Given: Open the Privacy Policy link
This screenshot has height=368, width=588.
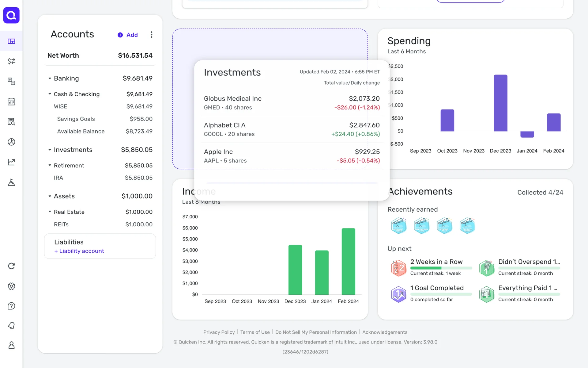Looking at the screenshot, I should click(x=219, y=332).
